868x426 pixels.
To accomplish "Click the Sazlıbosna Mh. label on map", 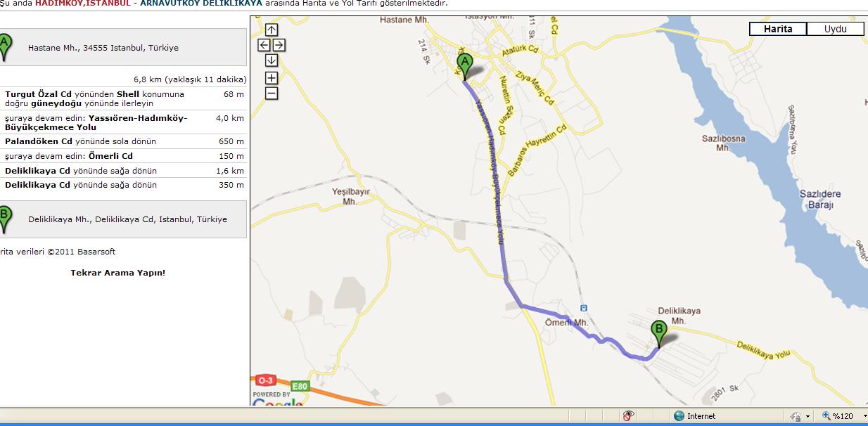I will pos(723,143).
